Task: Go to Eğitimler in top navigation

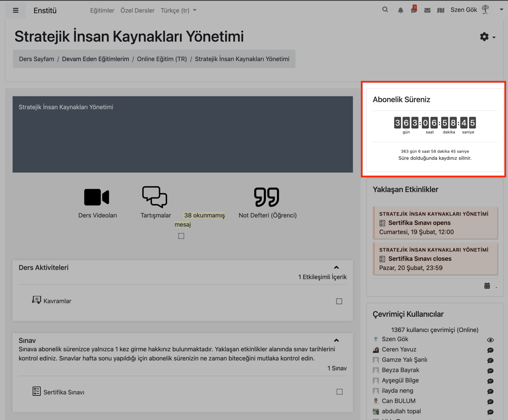Action: pyautogui.click(x=102, y=10)
